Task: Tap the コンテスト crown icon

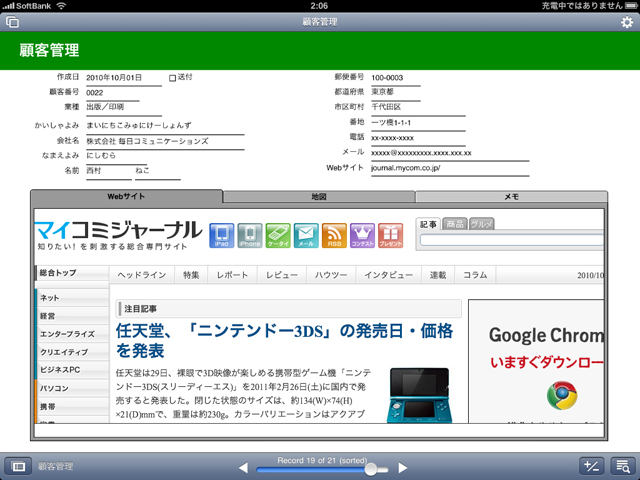Action: coord(362,236)
